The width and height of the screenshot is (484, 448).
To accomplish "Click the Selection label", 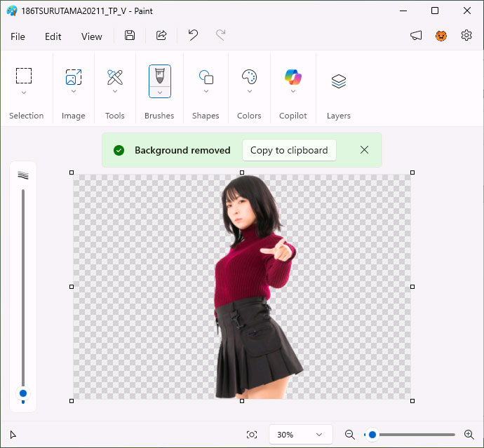I will [26, 116].
